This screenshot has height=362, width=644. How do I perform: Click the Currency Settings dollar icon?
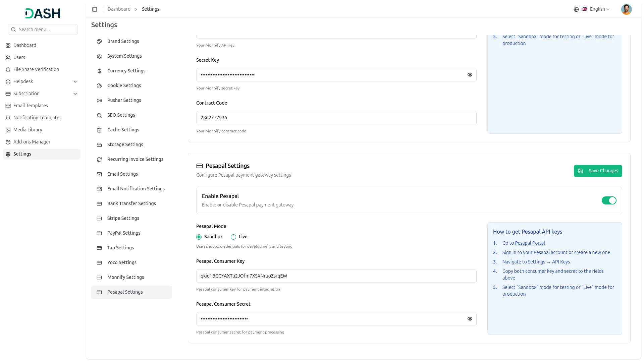[99, 71]
